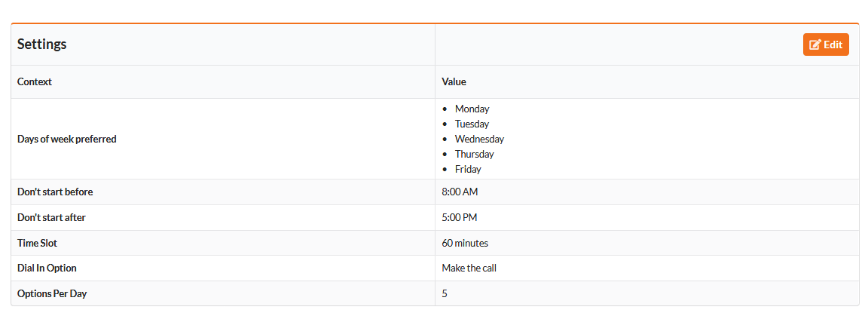The image size is (868, 316).
Task: Select Wednesday in the preferred days list
Action: tap(479, 139)
